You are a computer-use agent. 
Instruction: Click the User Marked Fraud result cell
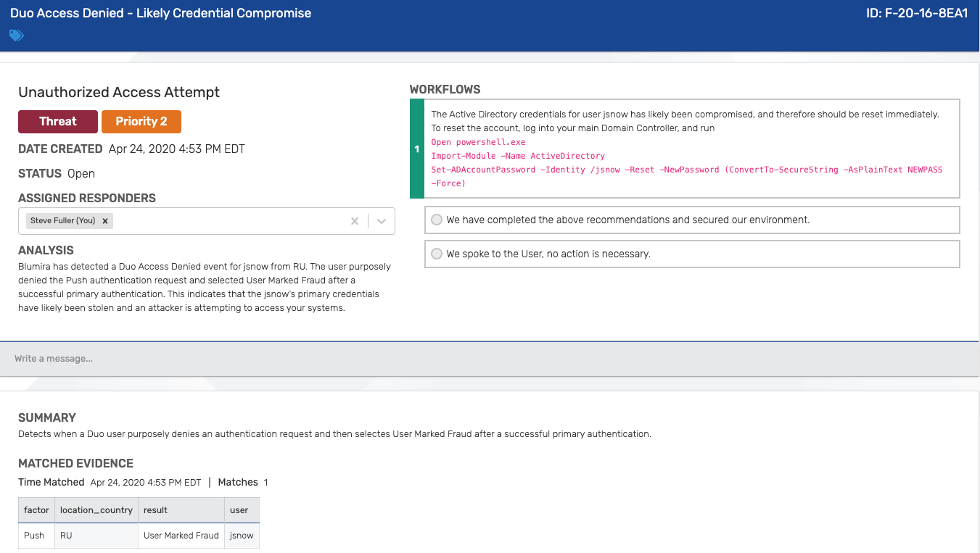click(x=181, y=535)
